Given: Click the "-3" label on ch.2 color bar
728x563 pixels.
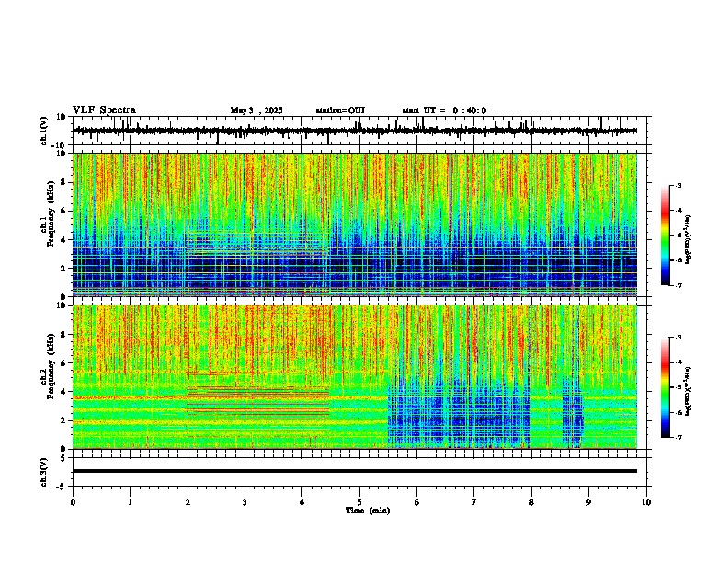Looking at the screenshot, I should (677, 338).
